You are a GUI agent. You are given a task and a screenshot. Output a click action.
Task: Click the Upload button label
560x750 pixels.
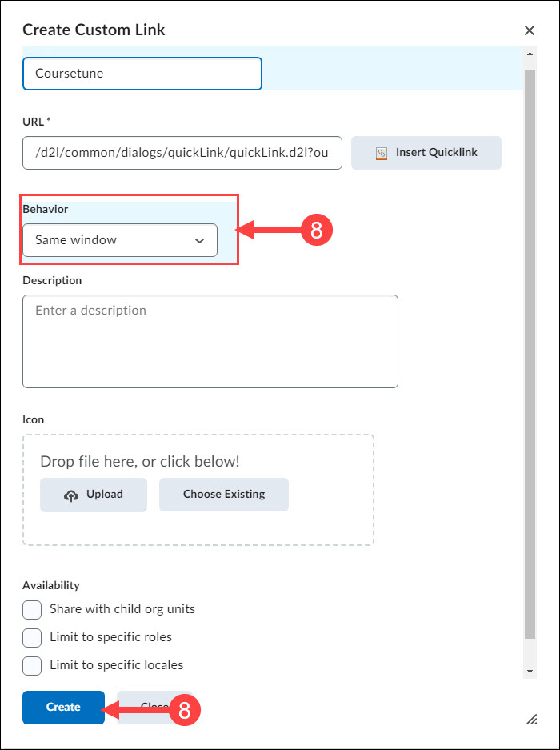click(x=105, y=494)
